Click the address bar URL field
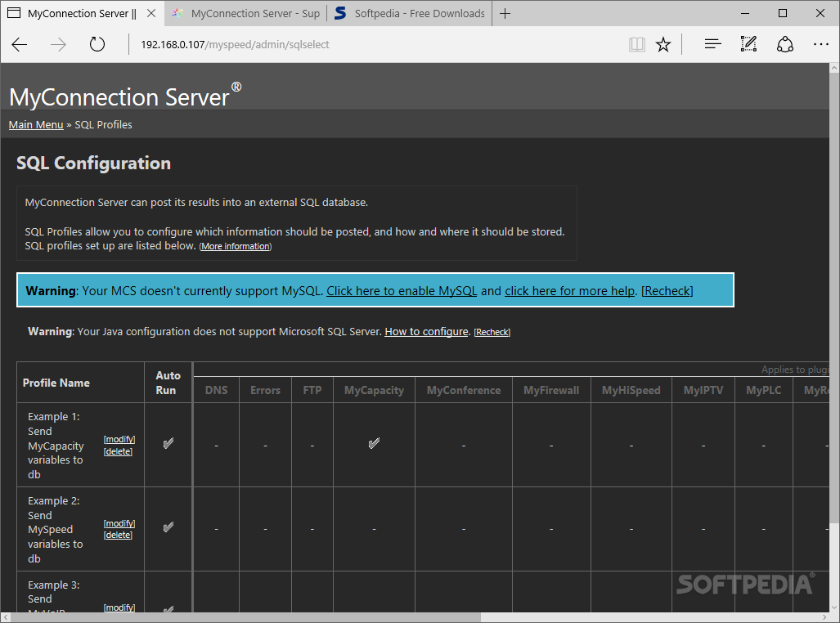Screen dimensions: 840x623 (375, 44)
